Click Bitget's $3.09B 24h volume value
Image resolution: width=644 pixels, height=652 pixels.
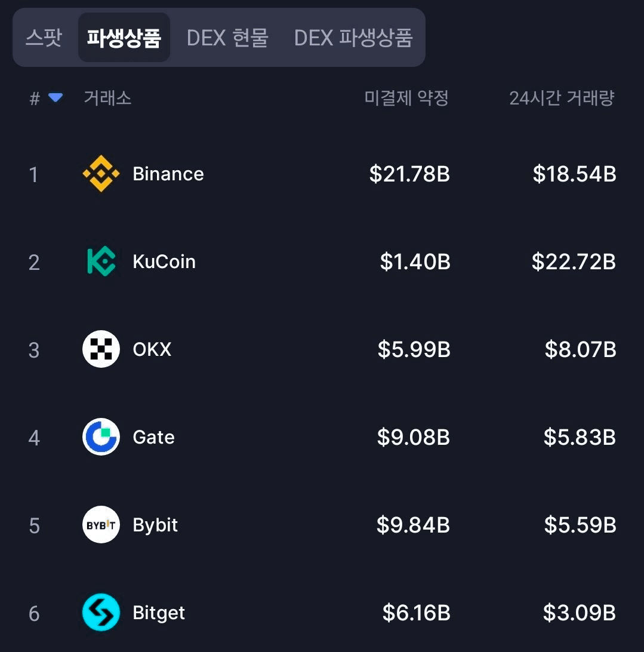pos(579,613)
